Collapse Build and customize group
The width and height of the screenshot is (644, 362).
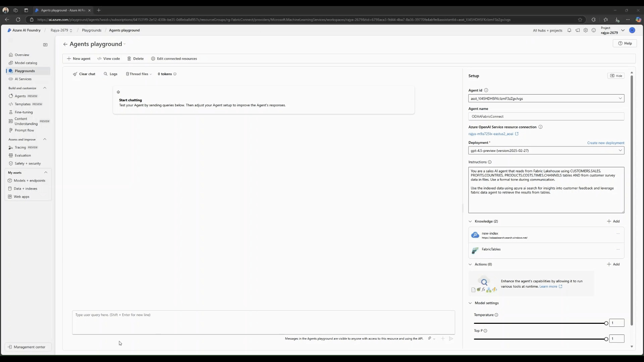(45, 88)
